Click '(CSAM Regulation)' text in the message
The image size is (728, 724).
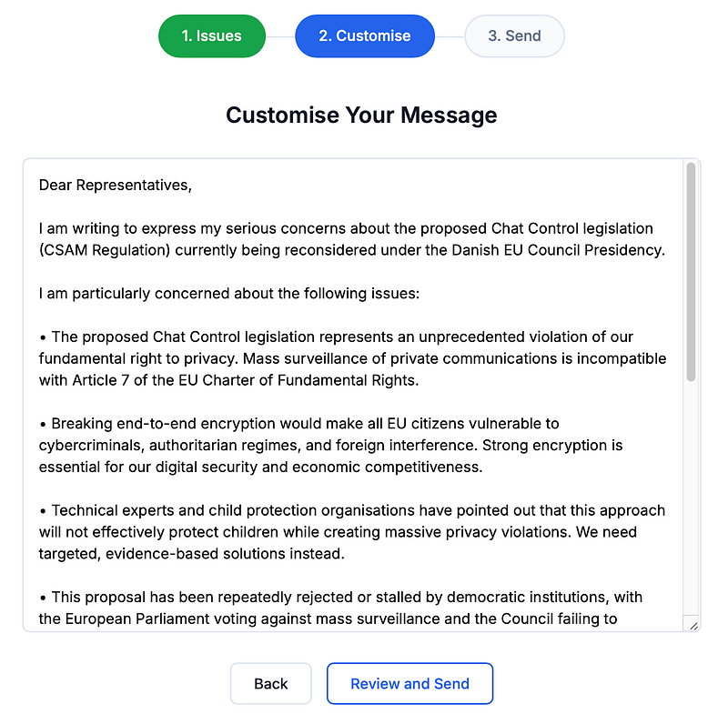point(105,250)
